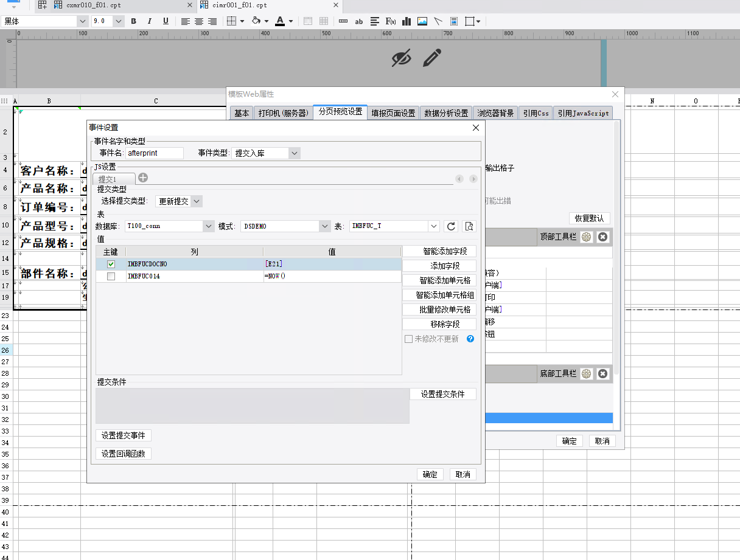Switch to the 打印机(服务器) tab

pos(283,113)
